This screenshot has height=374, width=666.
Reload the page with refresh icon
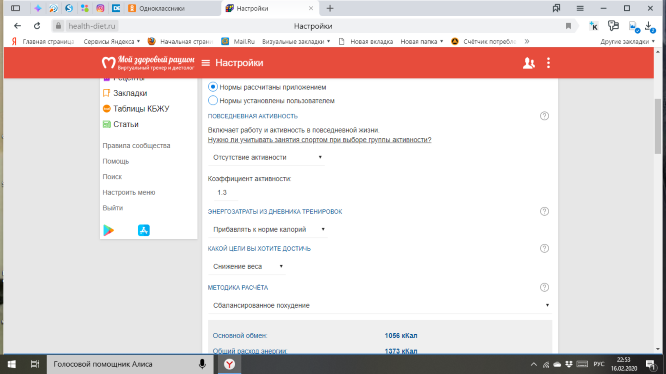pos(37,26)
